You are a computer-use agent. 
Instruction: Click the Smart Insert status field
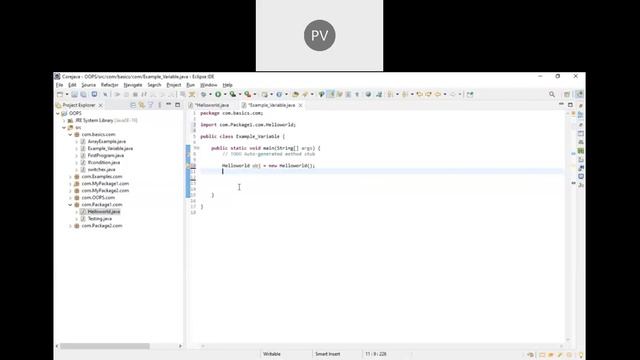tap(327, 354)
